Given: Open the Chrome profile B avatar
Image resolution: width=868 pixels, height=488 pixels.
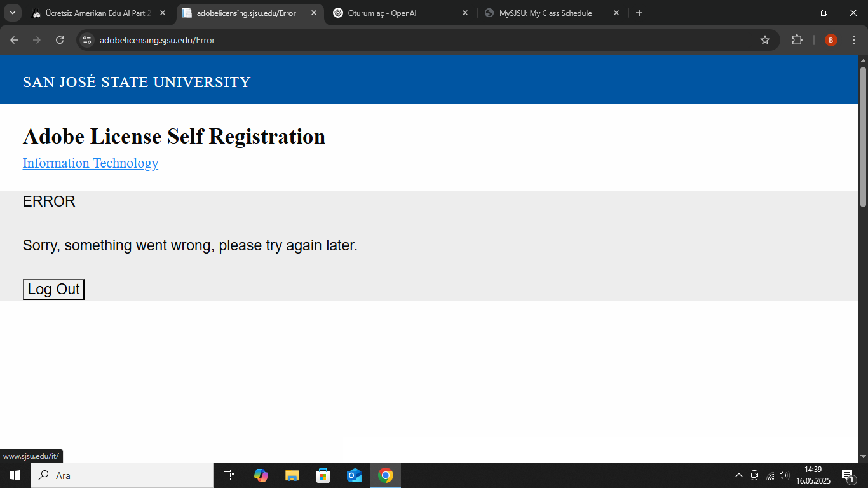Looking at the screenshot, I should coord(831,40).
